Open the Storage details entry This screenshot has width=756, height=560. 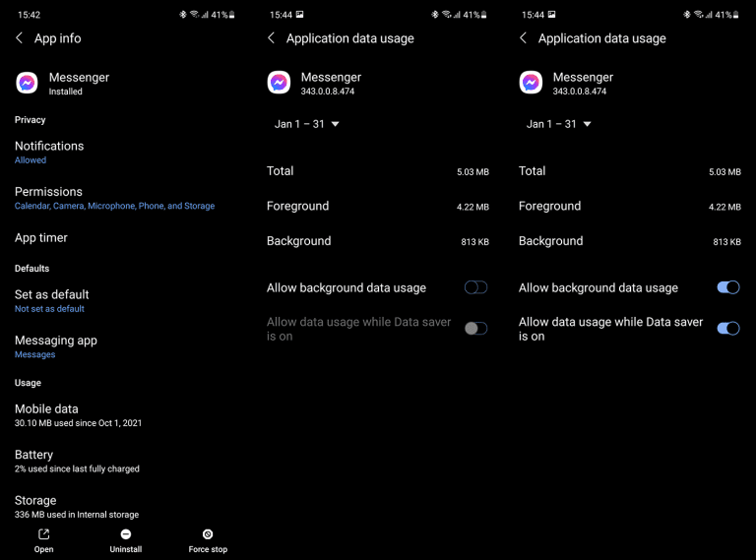(x=35, y=506)
